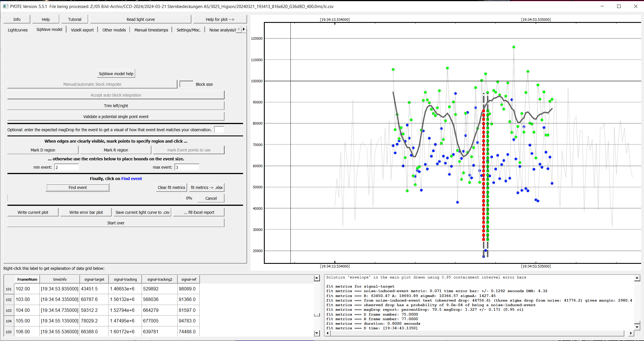644x341 pixels.
Task: Export fit metrics to .xlsx
Action: 206,188
